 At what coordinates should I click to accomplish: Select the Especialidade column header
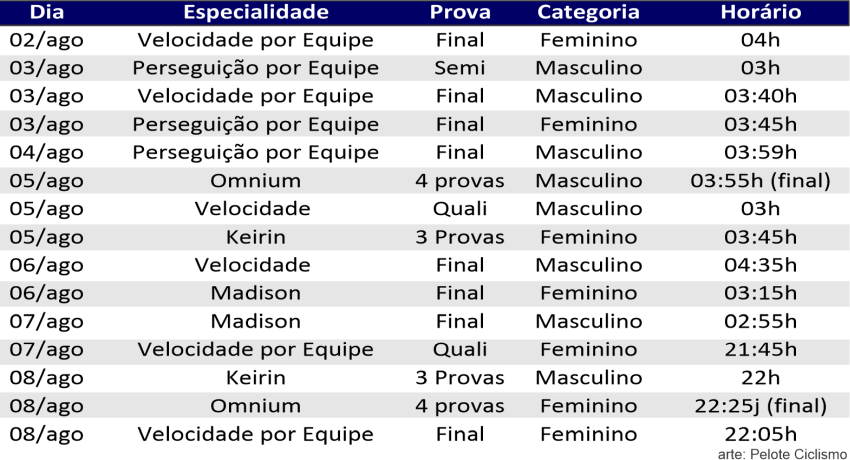(255, 13)
